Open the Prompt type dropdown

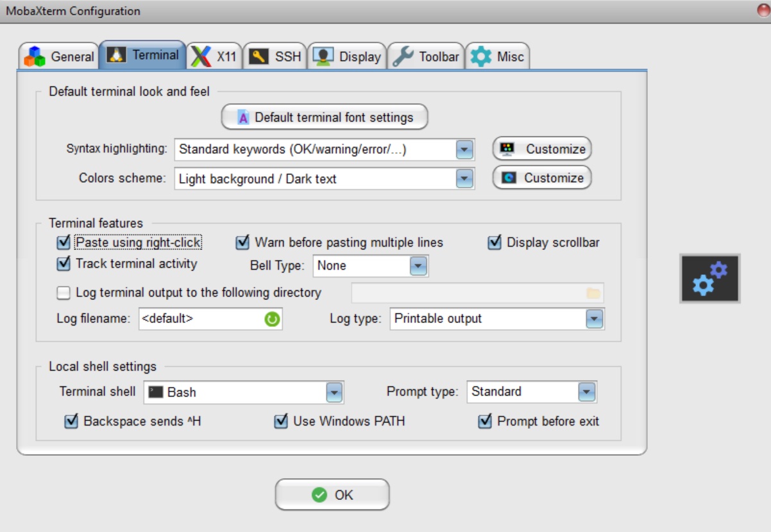tap(587, 392)
